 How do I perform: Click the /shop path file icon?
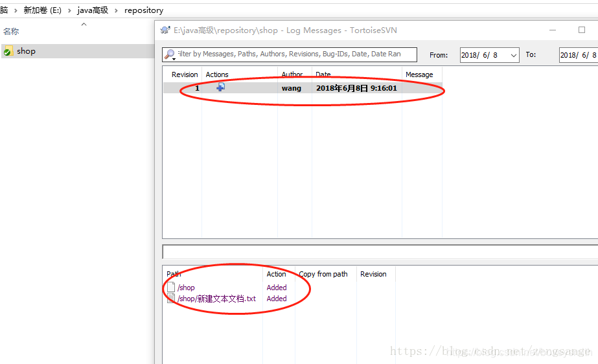pyautogui.click(x=171, y=287)
